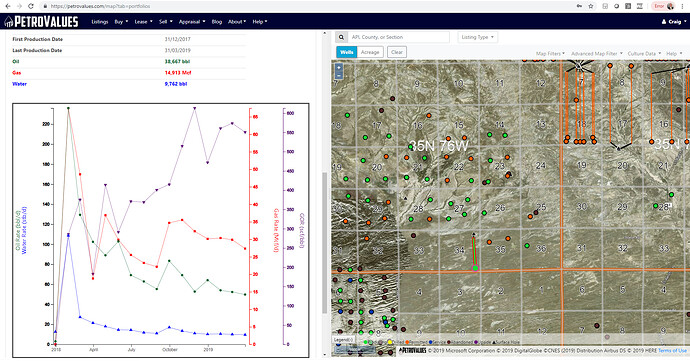Expand the Map Filters dropdown
690x361 pixels.
(550, 53)
